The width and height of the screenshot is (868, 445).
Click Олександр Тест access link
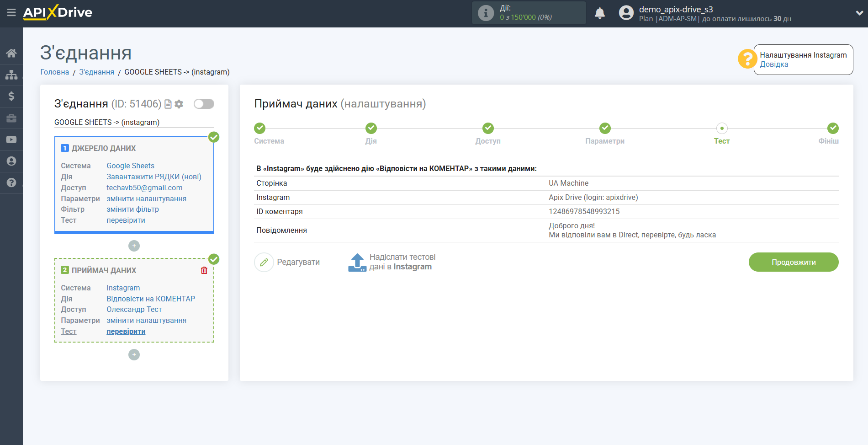tap(134, 309)
